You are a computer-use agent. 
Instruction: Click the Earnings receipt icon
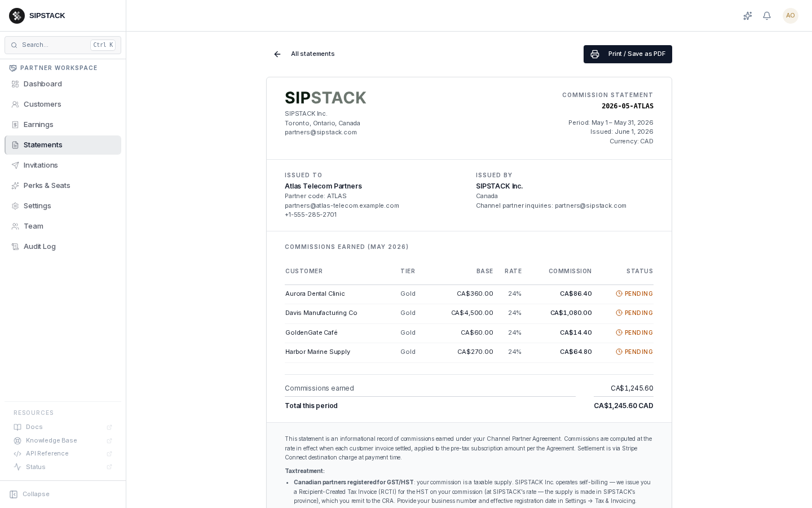[x=15, y=125]
